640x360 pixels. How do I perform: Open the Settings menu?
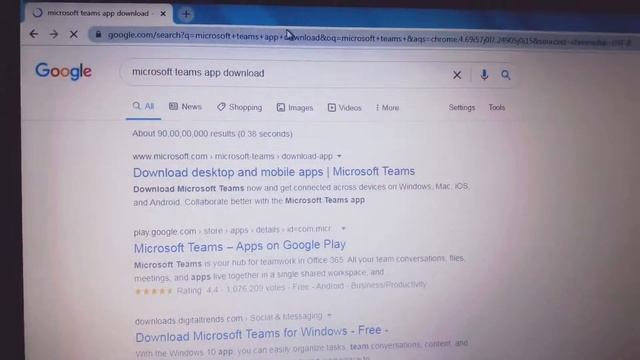462,107
